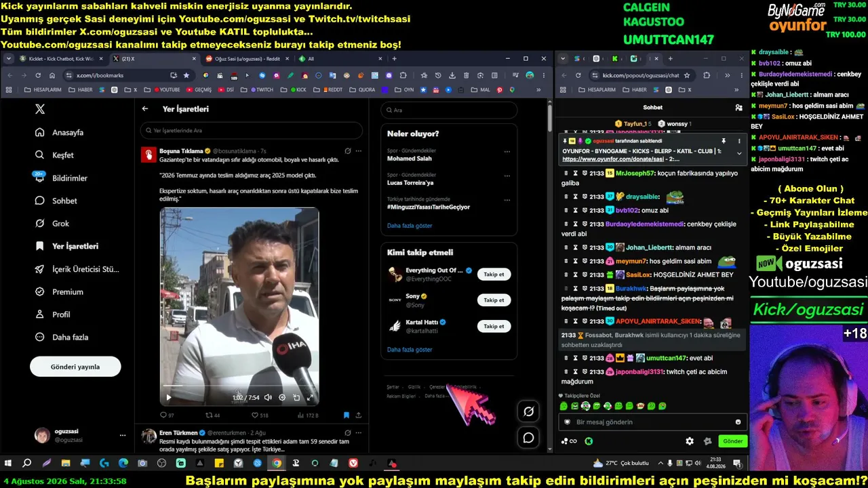Viewport: 868px width, 488px height.
Task: Send Kick chat message with Gönder
Action: pos(732,441)
